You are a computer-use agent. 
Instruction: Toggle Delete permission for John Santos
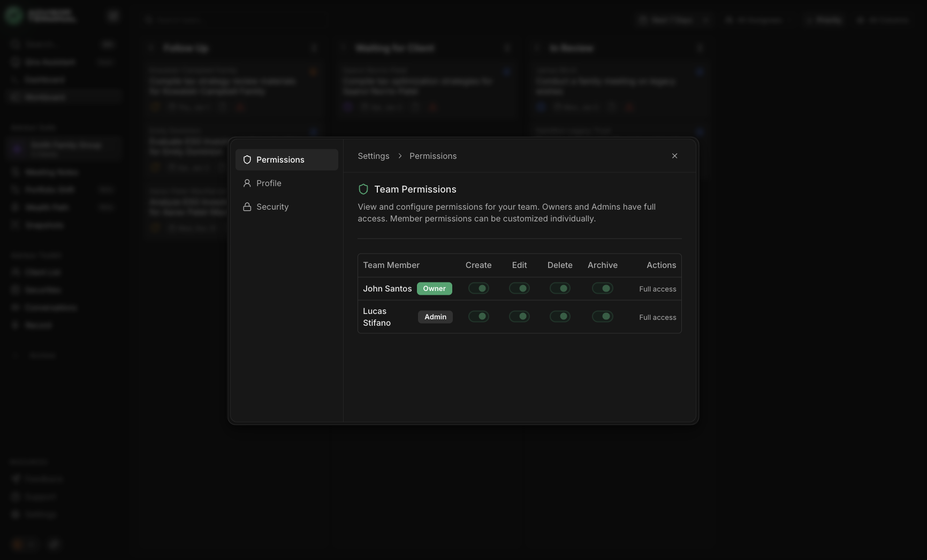[x=560, y=288]
